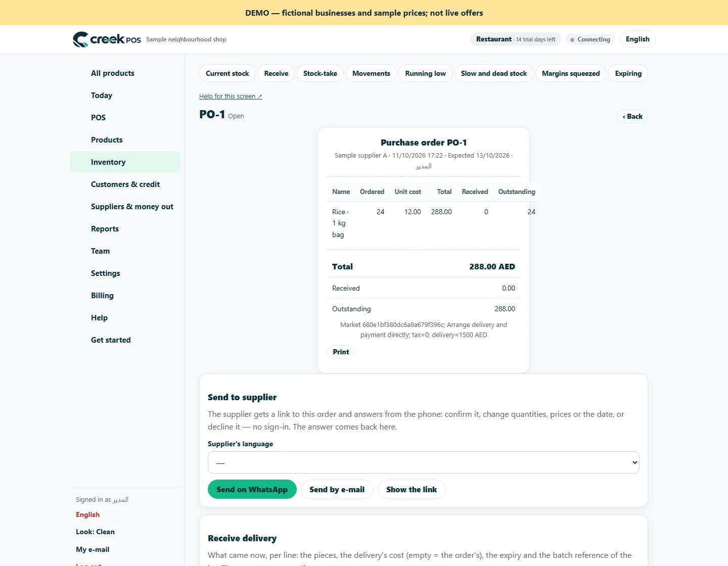Change the Look: Clean theme option
This screenshot has width=728, height=566.
[x=95, y=532]
